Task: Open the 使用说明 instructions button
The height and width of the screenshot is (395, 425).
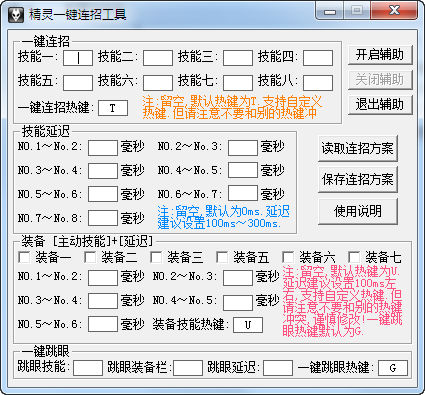Action: pos(358,211)
